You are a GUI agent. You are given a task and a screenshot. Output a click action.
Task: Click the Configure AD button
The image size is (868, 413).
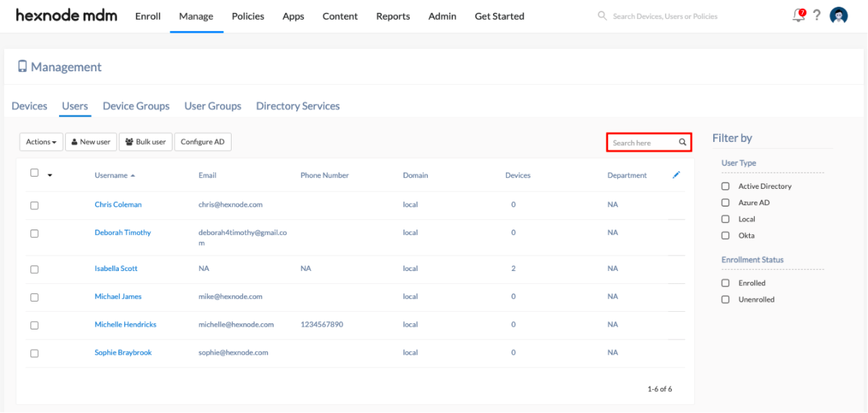coord(202,142)
